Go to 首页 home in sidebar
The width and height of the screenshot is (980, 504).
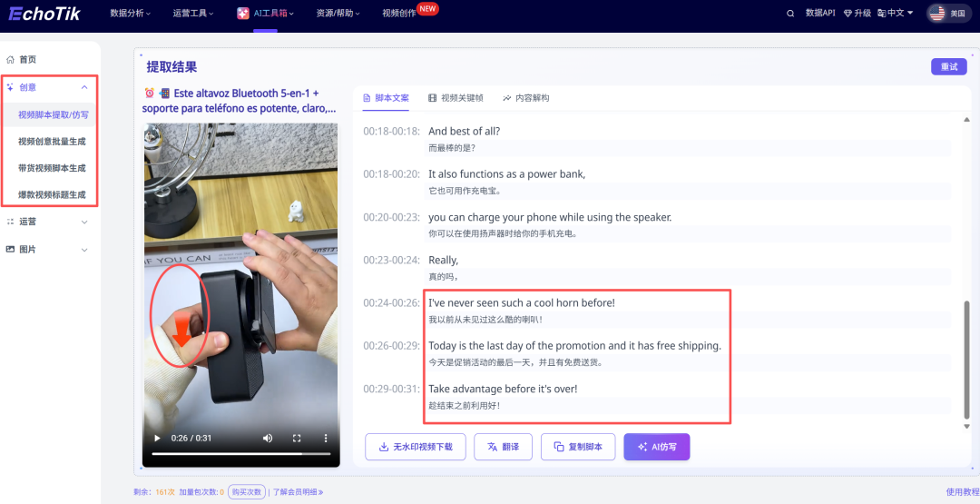[x=27, y=59]
